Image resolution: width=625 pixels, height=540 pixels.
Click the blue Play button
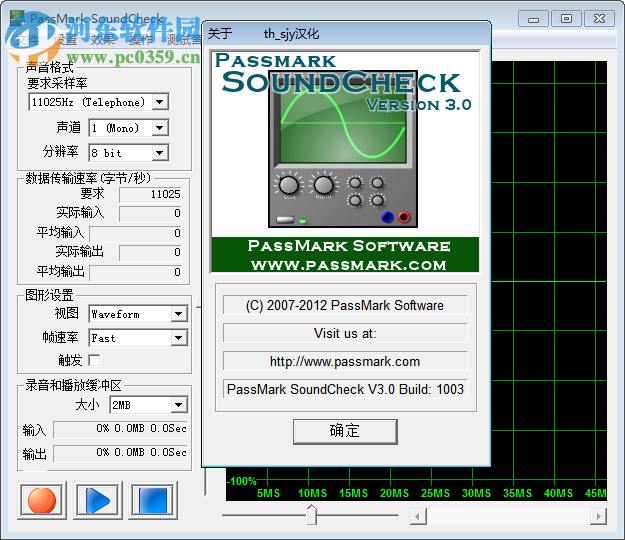pyautogui.click(x=98, y=501)
